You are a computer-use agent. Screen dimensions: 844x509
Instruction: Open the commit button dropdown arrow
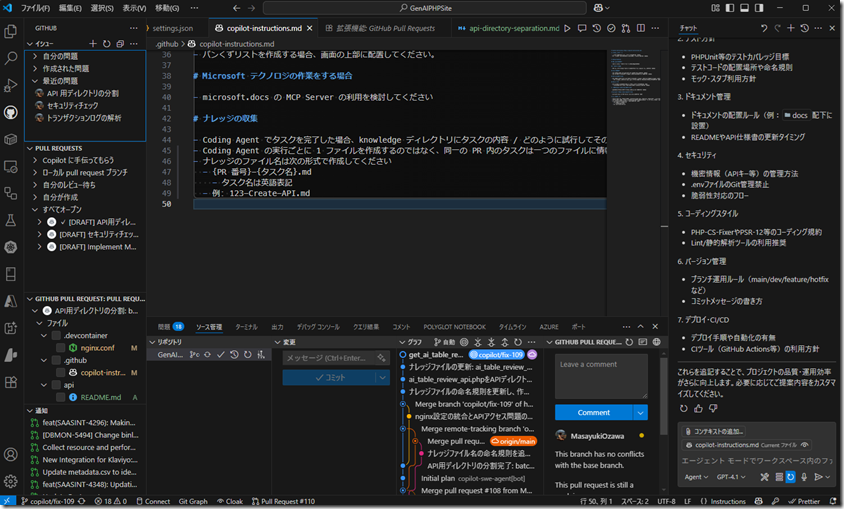coord(382,378)
